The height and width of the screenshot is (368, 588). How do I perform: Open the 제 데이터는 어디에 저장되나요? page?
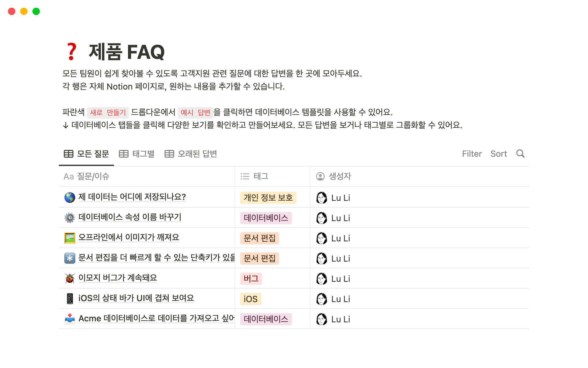click(132, 197)
